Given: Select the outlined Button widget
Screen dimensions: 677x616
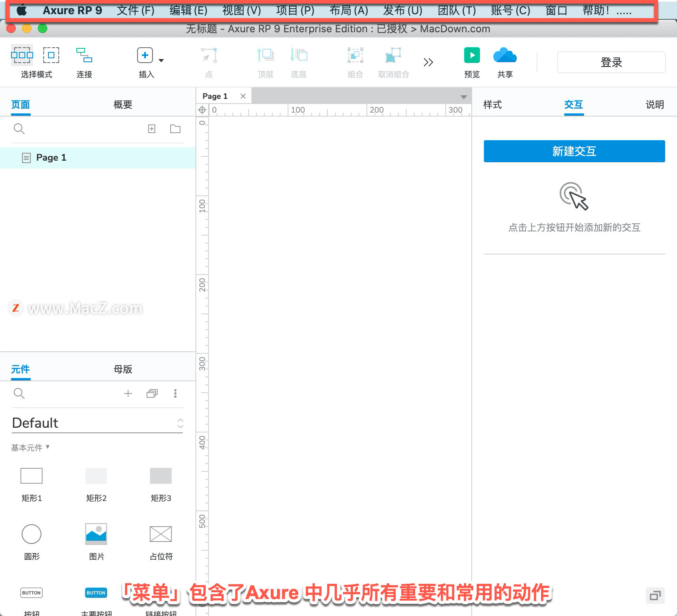Looking at the screenshot, I should coord(32,593).
